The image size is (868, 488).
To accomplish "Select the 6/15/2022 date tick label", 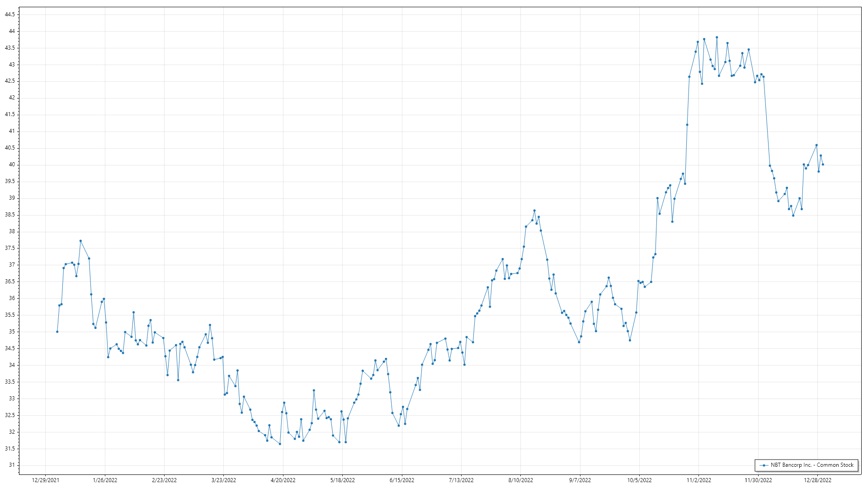I will point(402,480).
